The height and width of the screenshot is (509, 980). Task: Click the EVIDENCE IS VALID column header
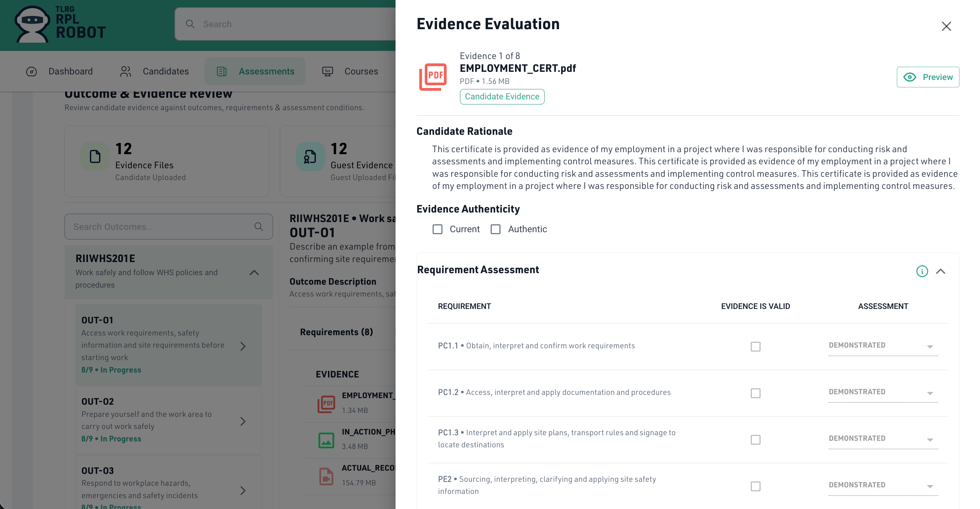click(755, 306)
